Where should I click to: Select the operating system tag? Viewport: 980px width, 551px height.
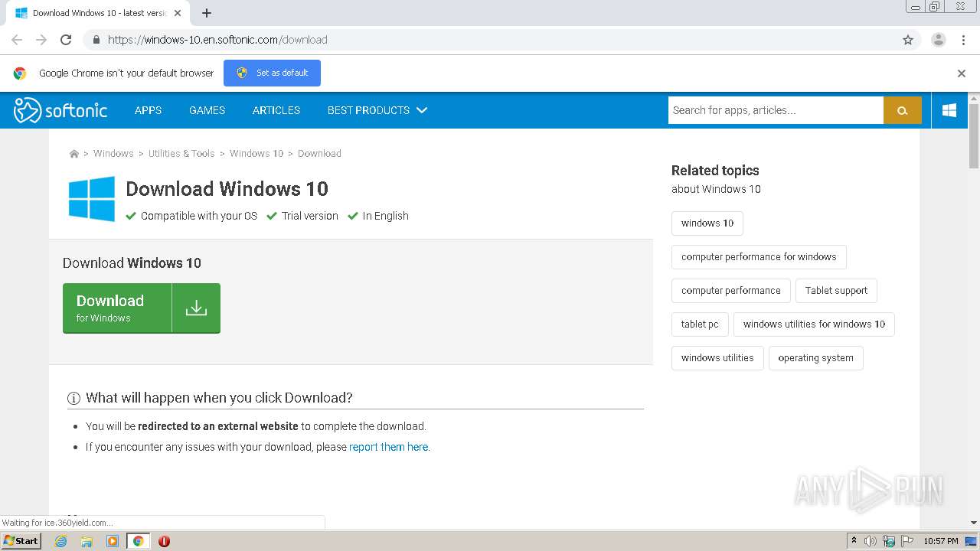(815, 358)
